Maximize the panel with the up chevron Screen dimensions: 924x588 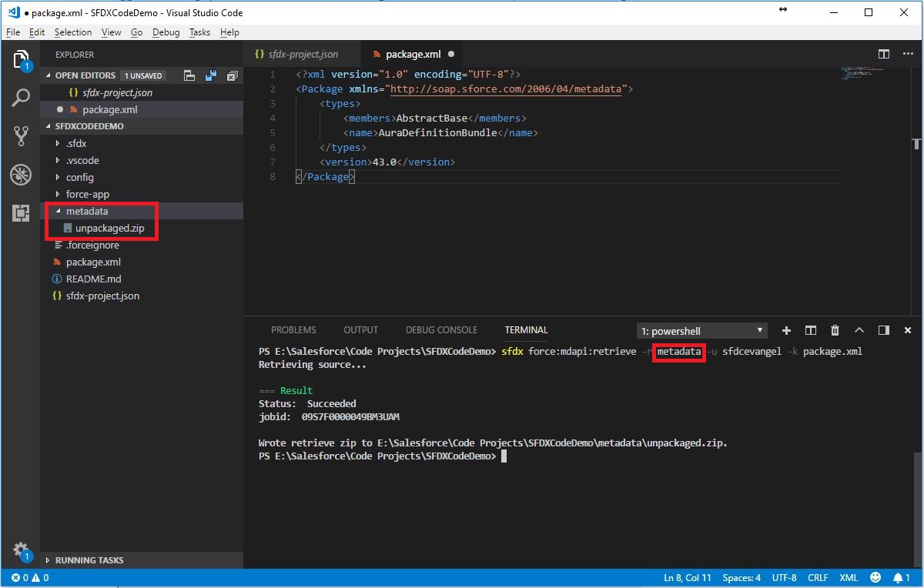tap(859, 330)
